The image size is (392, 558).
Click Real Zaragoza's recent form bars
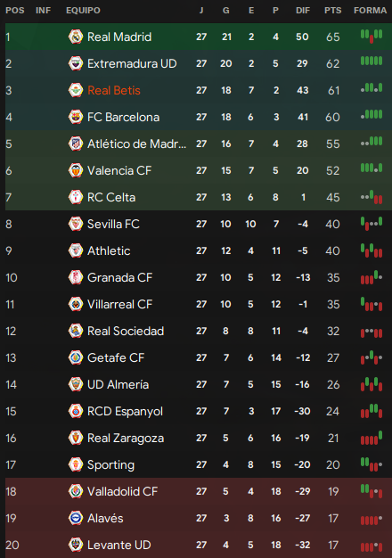[372, 438]
